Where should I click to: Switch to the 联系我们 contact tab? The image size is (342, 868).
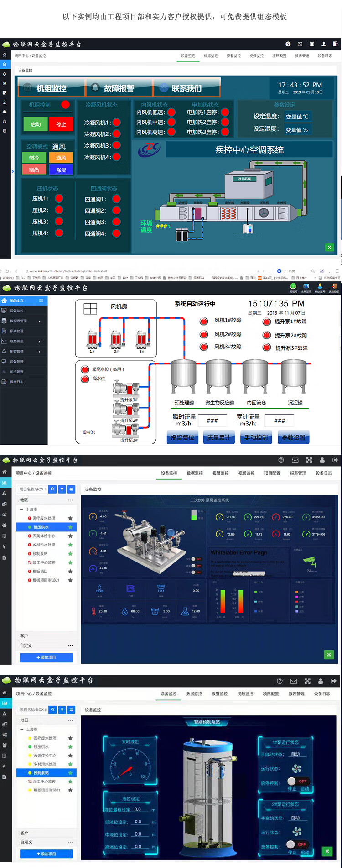(187, 88)
